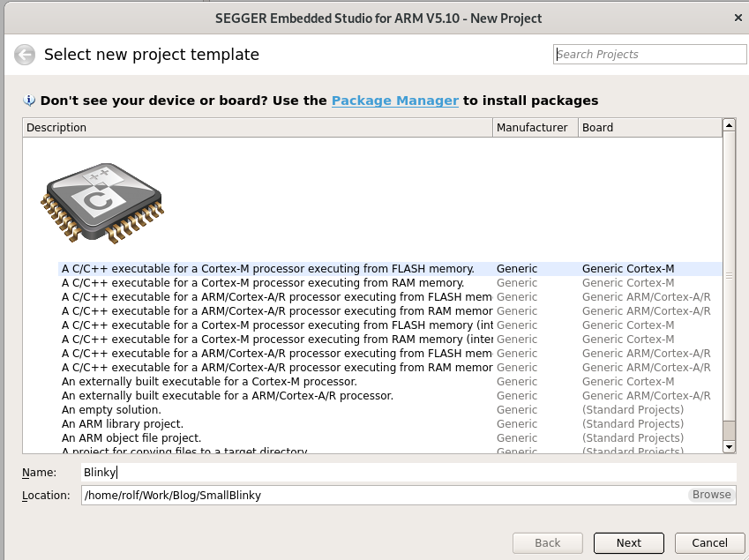Click the blue info icon near Package Manager
The width and height of the screenshot is (749, 560).
click(x=29, y=101)
